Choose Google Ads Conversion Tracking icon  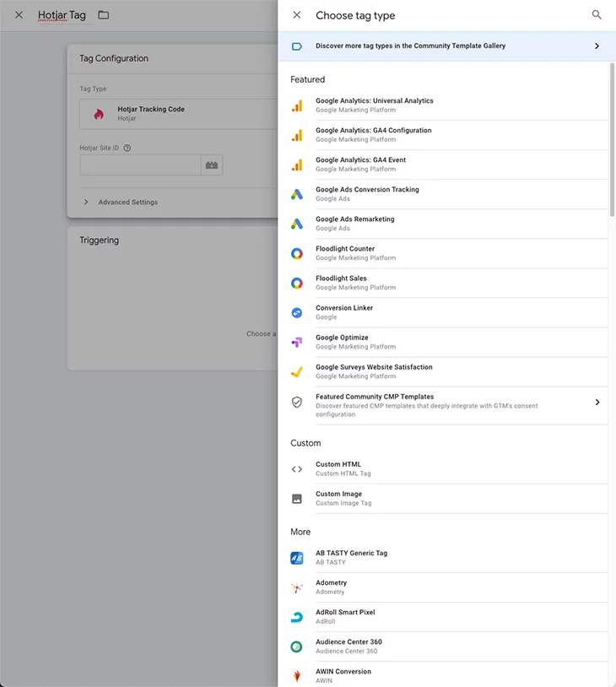click(x=297, y=194)
